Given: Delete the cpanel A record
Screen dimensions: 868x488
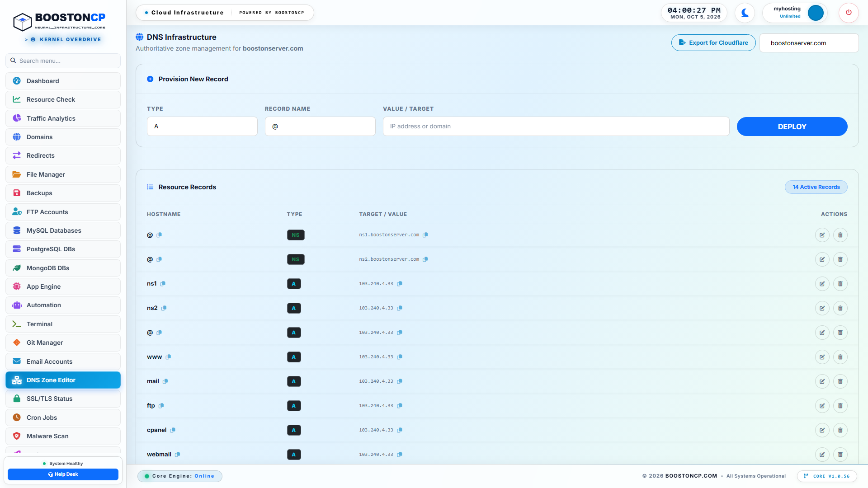Looking at the screenshot, I should coord(840,430).
